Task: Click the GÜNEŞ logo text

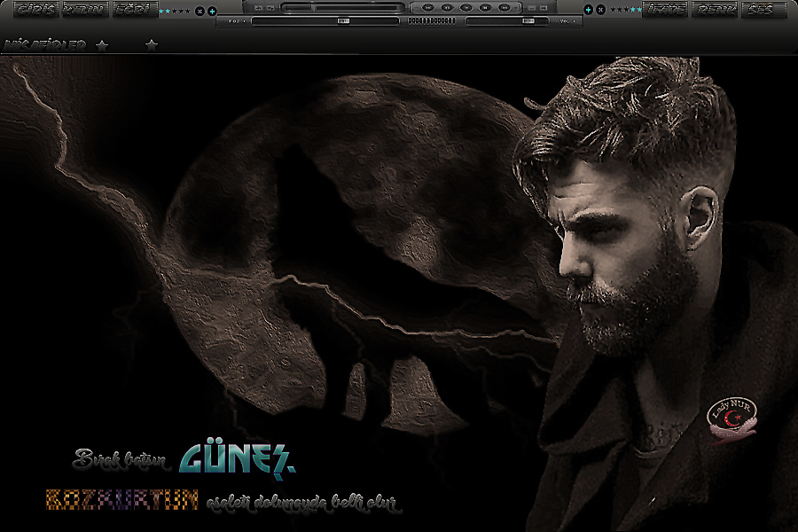Action: (x=237, y=458)
